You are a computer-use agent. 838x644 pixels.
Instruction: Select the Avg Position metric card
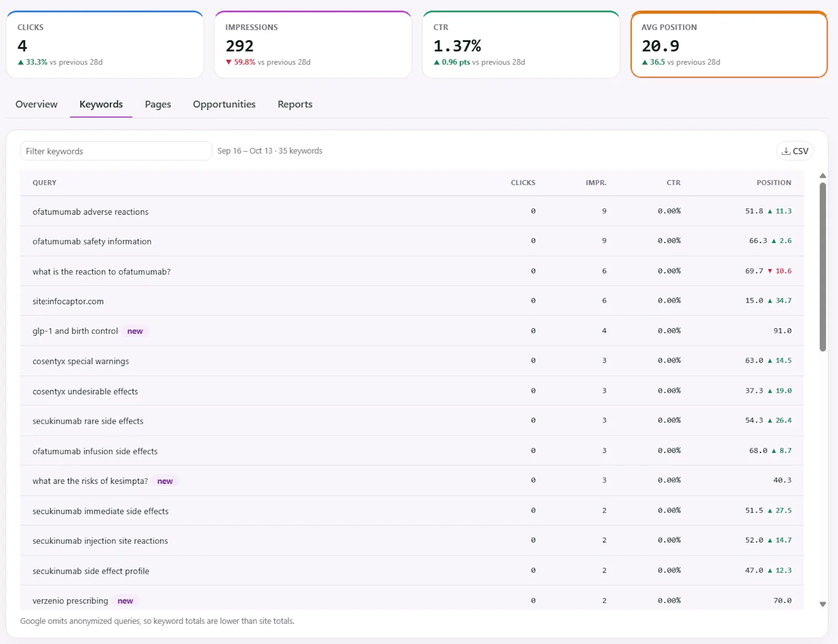729,45
